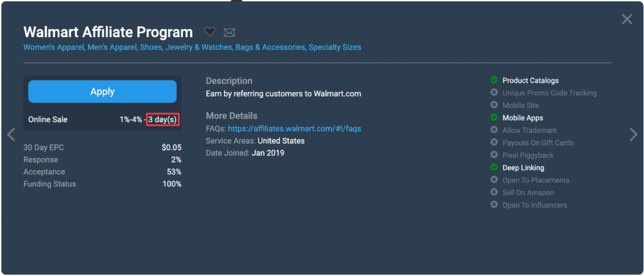Close the Walmart program dialog
The image size is (644, 276).
[627, 19]
